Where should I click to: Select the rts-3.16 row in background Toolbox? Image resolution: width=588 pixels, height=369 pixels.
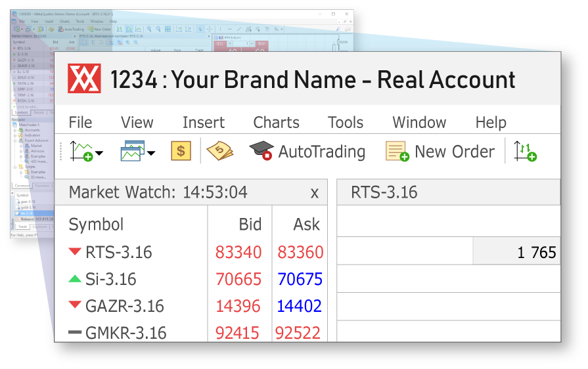click(x=35, y=213)
